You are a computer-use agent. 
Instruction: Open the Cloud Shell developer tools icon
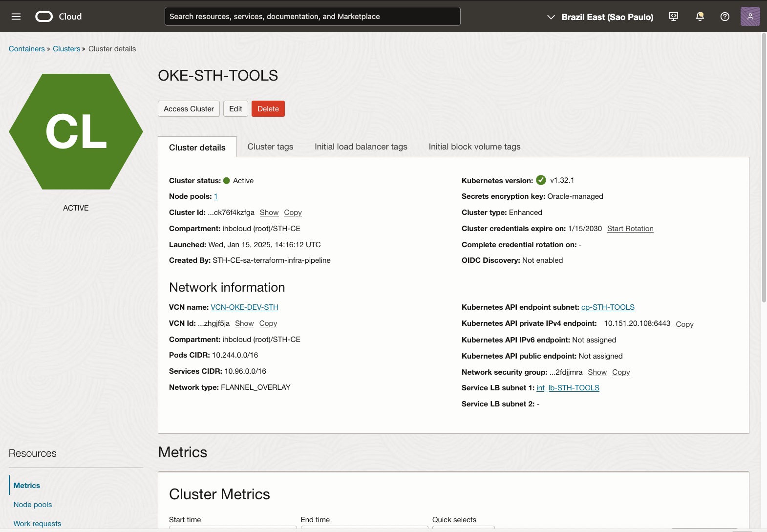[674, 17]
